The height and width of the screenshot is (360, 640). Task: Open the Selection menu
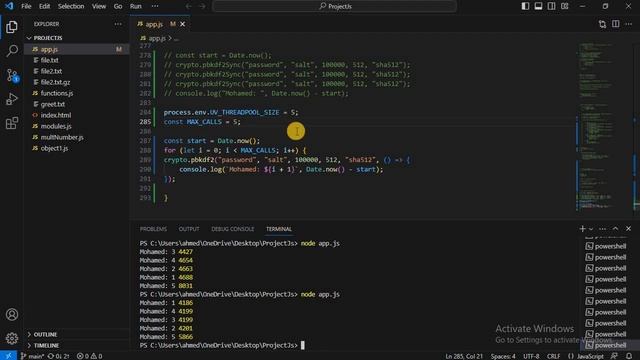(71, 6)
